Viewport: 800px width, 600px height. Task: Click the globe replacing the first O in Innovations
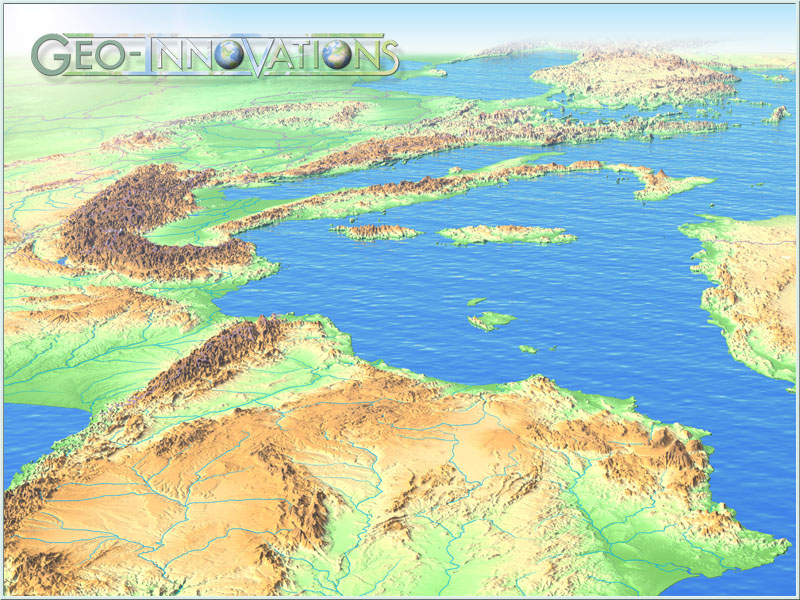coord(229,54)
